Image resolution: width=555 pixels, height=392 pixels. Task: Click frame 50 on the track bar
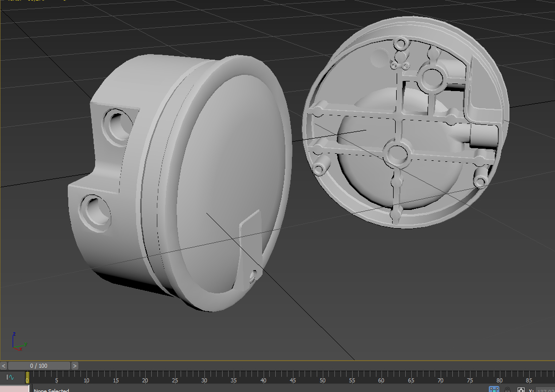(x=322, y=380)
